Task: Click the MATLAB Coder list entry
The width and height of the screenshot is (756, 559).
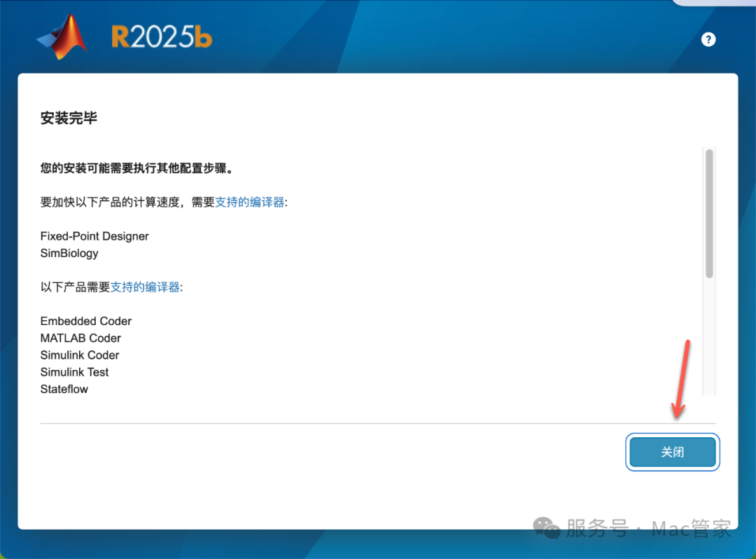Action: pyautogui.click(x=80, y=338)
